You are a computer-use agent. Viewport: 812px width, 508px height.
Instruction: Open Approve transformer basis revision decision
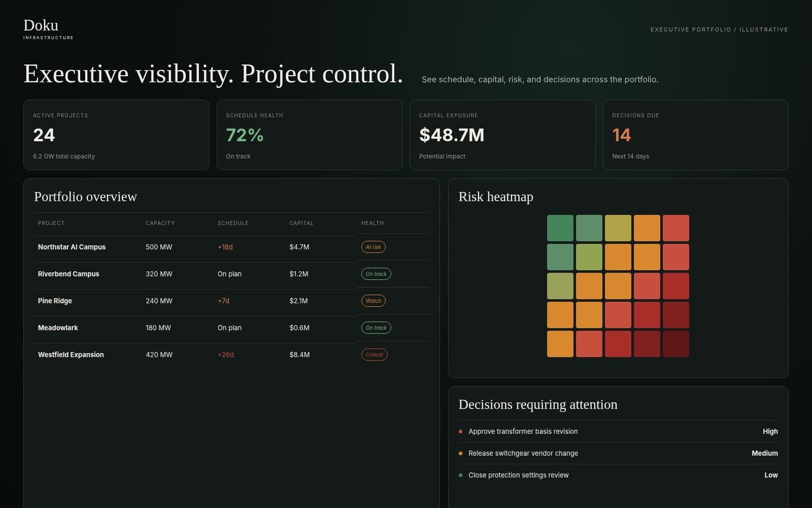click(618, 431)
